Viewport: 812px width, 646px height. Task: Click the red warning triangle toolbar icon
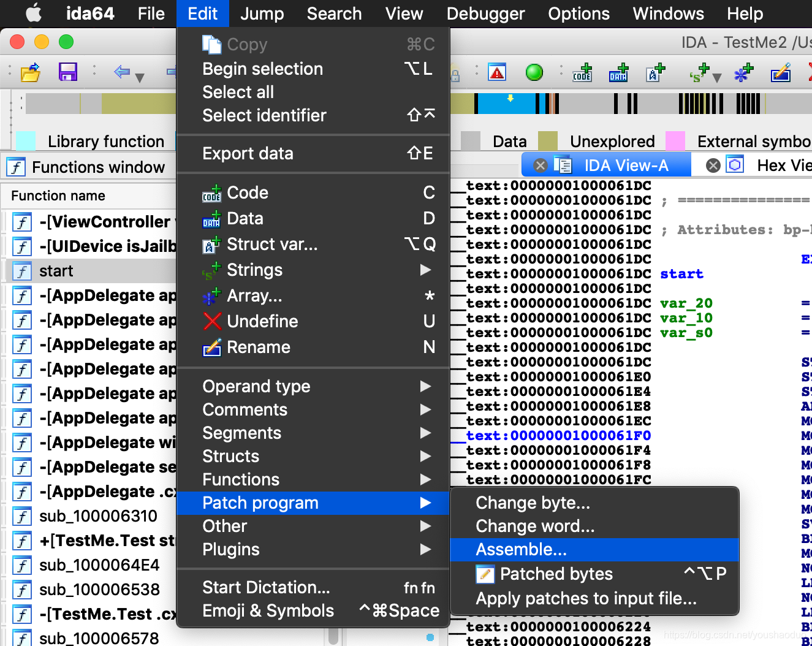coord(497,72)
